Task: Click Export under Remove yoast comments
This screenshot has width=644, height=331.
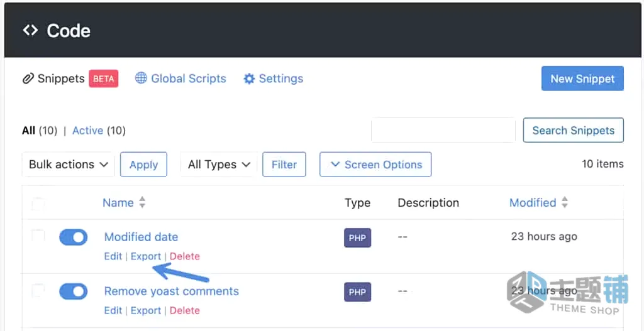Action: (x=146, y=310)
